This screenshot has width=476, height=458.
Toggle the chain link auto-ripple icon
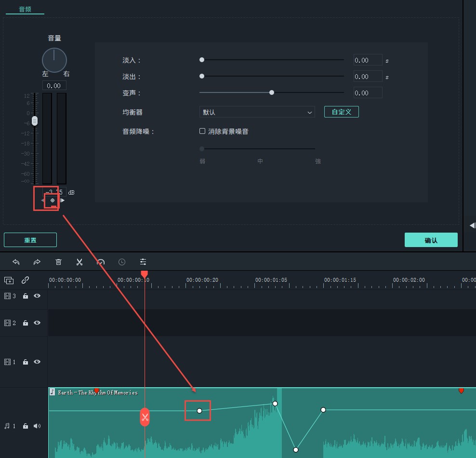tap(26, 280)
